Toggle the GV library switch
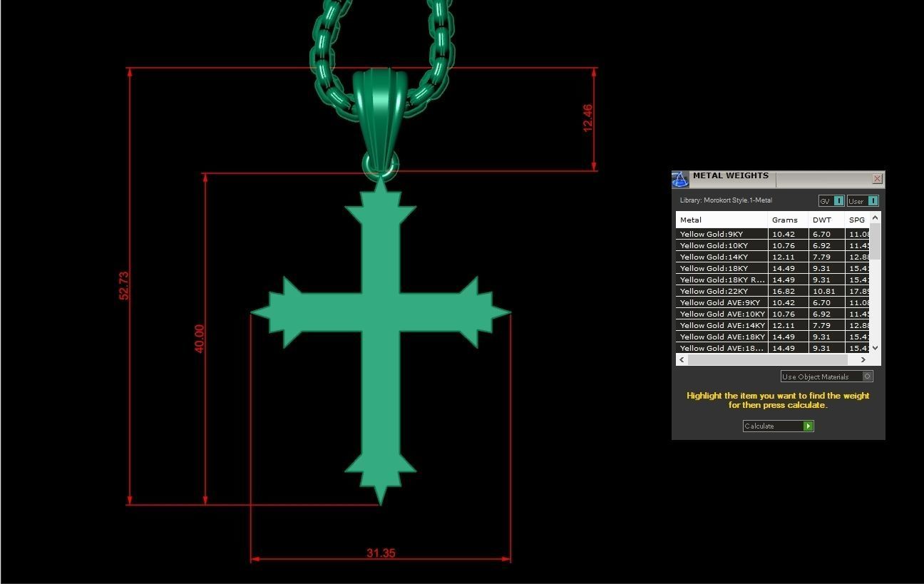This screenshot has width=924, height=584. (x=831, y=201)
